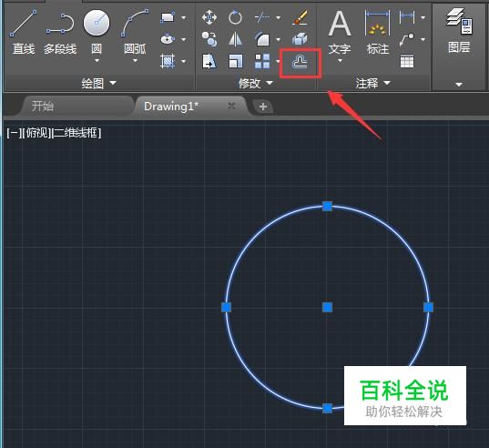Expand the 文字 (Text) options arrow
Image resolution: width=489 pixels, height=448 pixels.
point(340,60)
